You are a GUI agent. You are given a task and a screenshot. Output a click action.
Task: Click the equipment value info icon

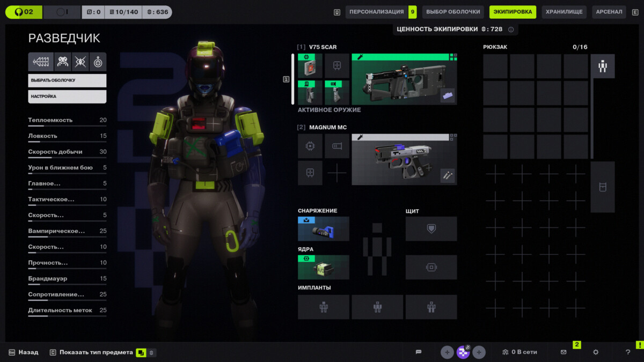(511, 29)
